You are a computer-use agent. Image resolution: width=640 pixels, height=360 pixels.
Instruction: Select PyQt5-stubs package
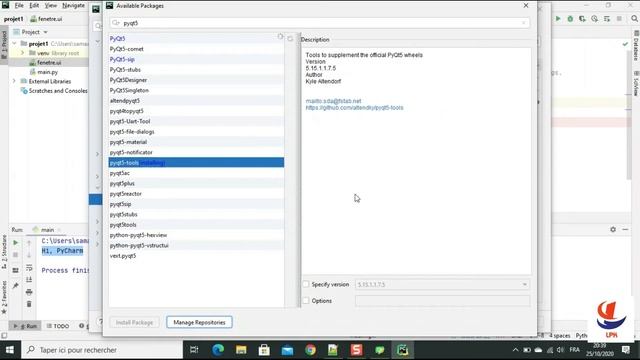[196, 70]
